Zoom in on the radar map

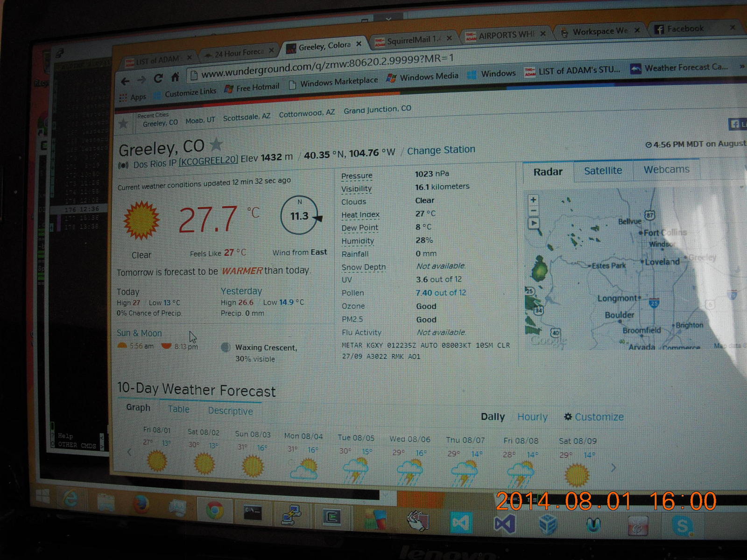click(x=533, y=200)
